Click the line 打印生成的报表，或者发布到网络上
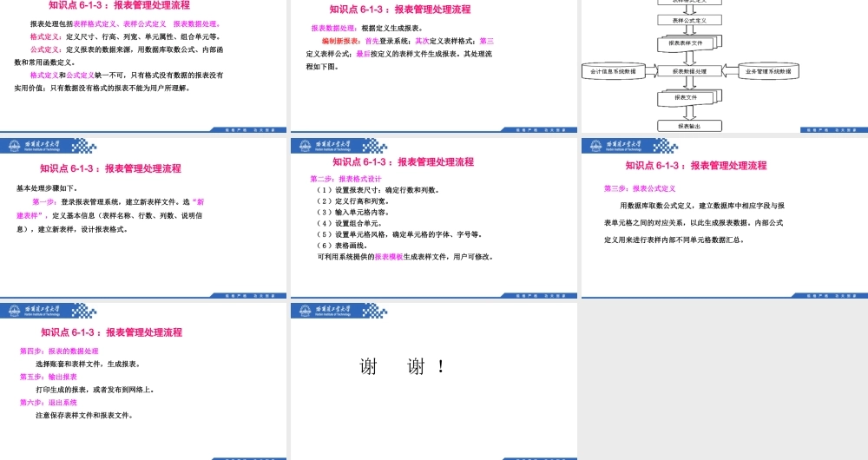 [x=95, y=389]
